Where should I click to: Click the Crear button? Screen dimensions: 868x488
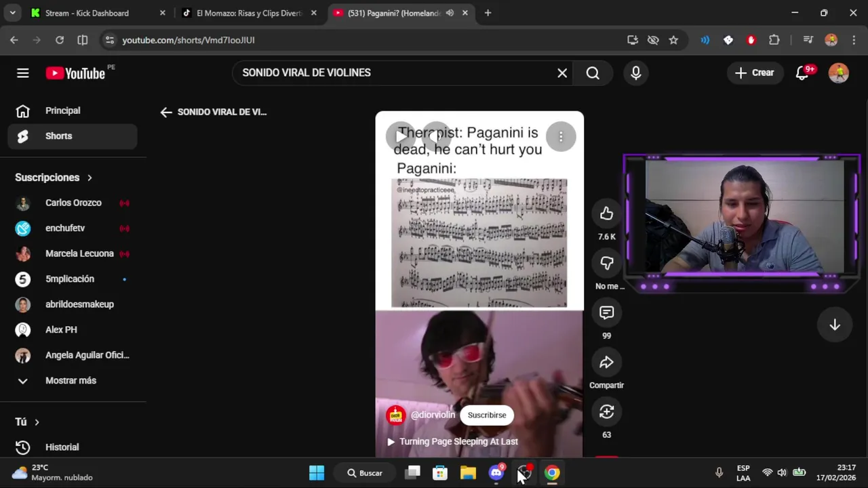[755, 73]
